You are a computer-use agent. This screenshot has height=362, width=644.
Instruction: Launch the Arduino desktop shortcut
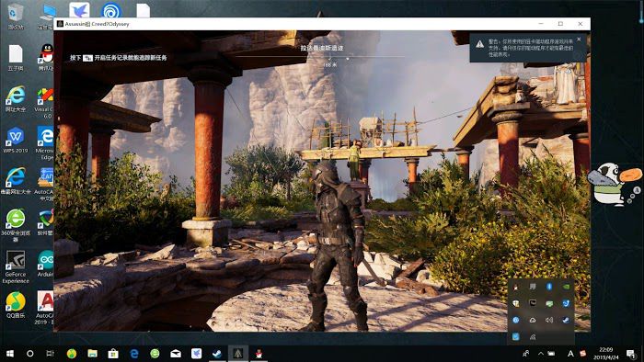tap(45, 264)
